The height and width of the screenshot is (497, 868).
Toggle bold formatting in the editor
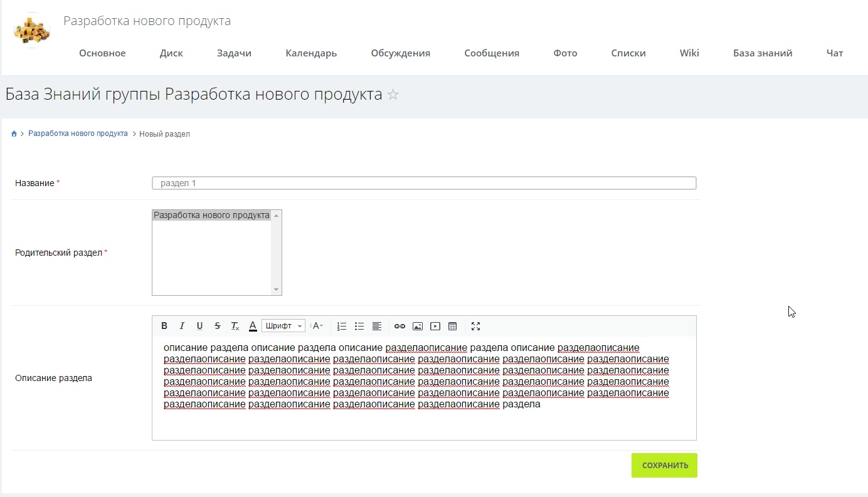[x=164, y=326]
